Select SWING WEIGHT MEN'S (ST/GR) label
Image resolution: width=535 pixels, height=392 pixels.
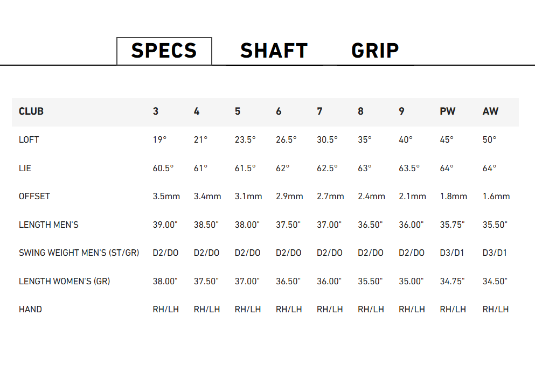(79, 253)
